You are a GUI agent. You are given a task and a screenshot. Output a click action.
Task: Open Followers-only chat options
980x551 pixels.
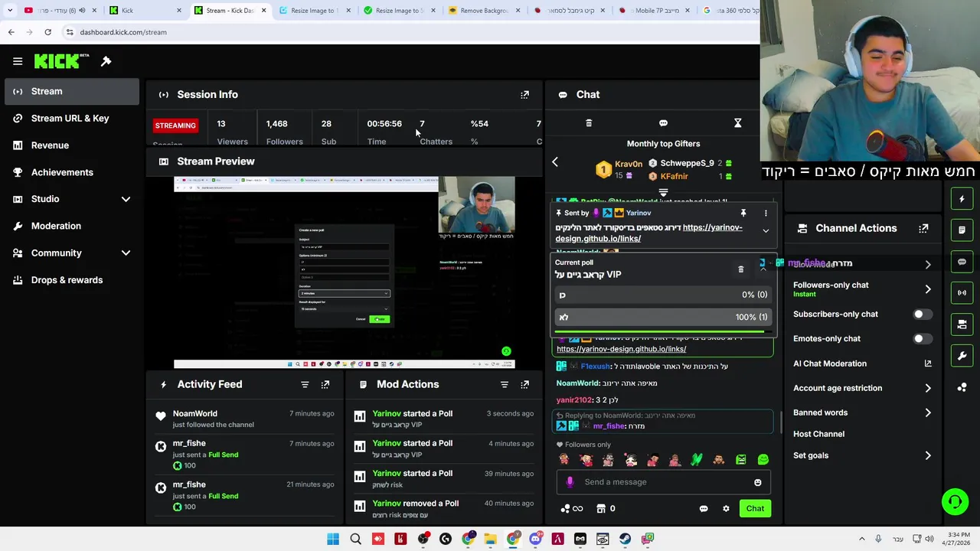click(861, 289)
